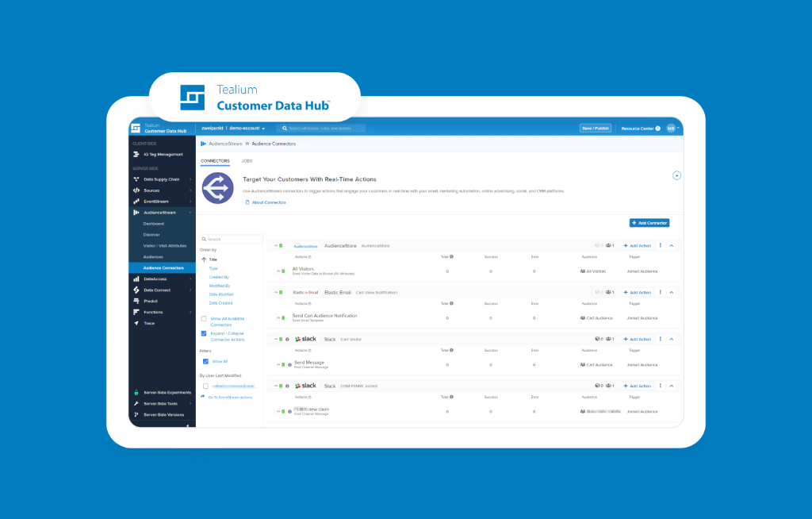Click the AudienceStream breadcrumb icon
The image size is (812, 519).
tap(203, 144)
